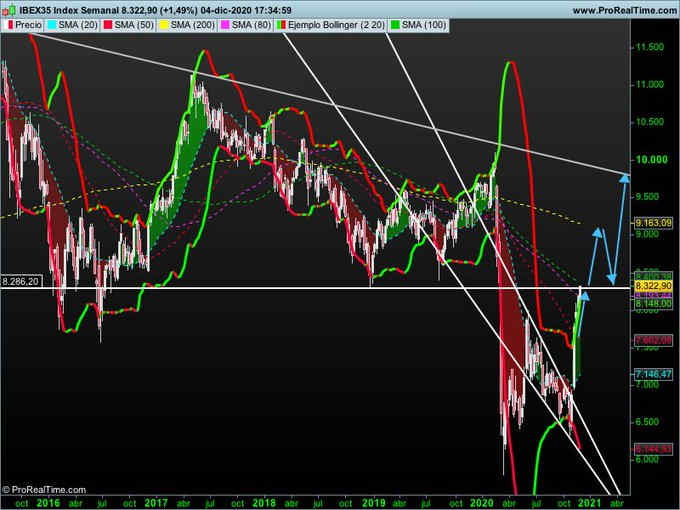Click the 8.148,00 value tag
Screen dimensions: 680x510
point(653,304)
